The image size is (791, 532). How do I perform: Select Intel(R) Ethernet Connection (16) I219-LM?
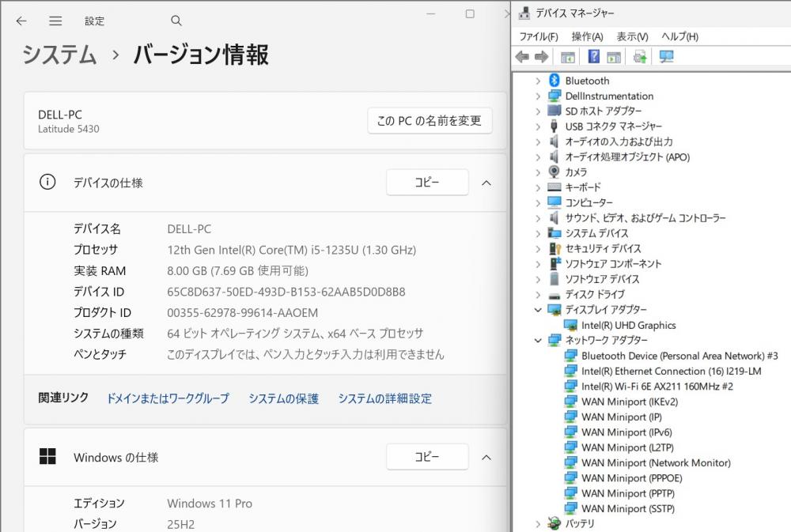click(x=671, y=372)
